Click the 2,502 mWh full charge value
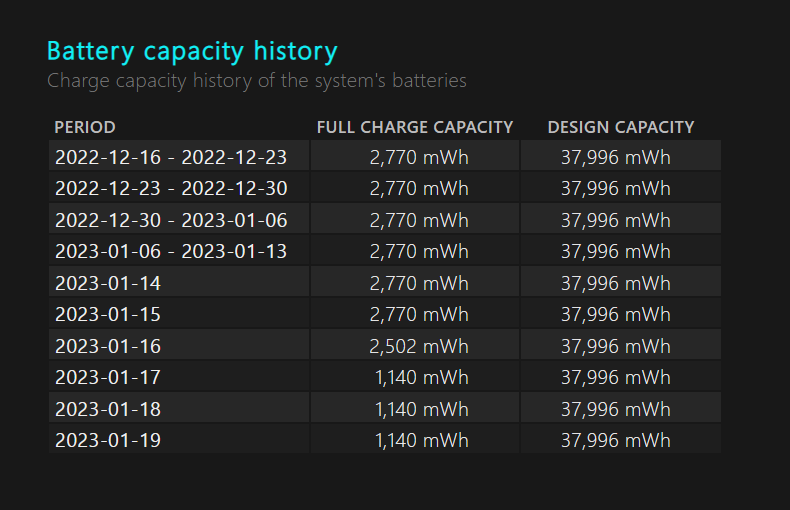This screenshot has height=510, width=790. pos(419,346)
